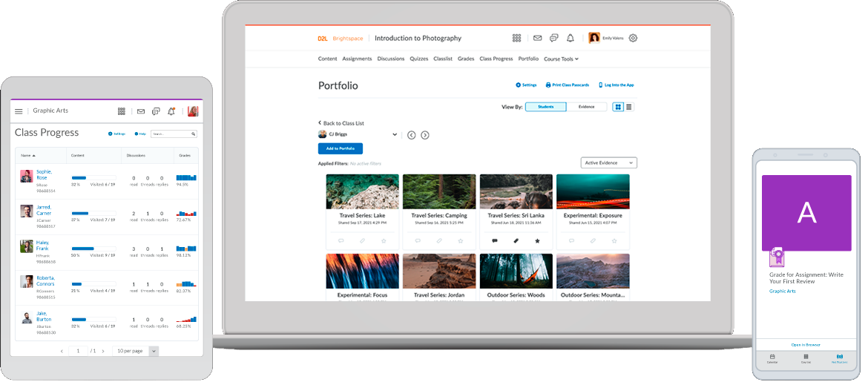The image size is (868, 385).
Task: Open comments on Travel Series: Lake card
Action: [341, 240]
